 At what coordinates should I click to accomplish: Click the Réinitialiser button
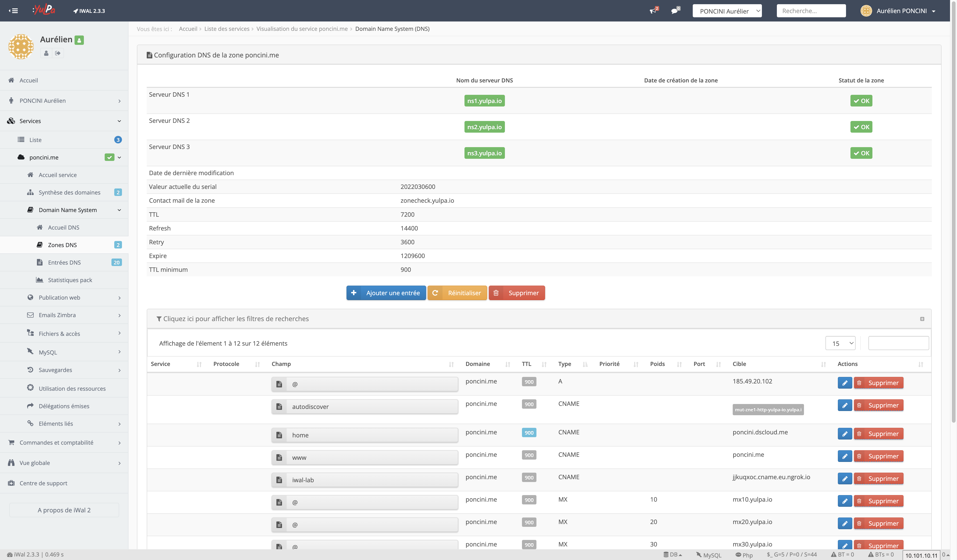(457, 293)
